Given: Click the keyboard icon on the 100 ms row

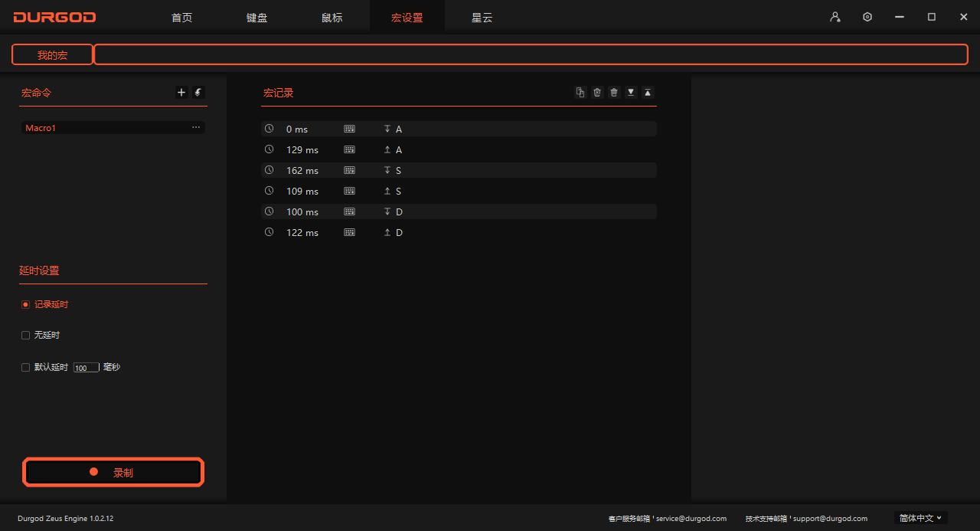Looking at the screenshot, I should point(350,211).
